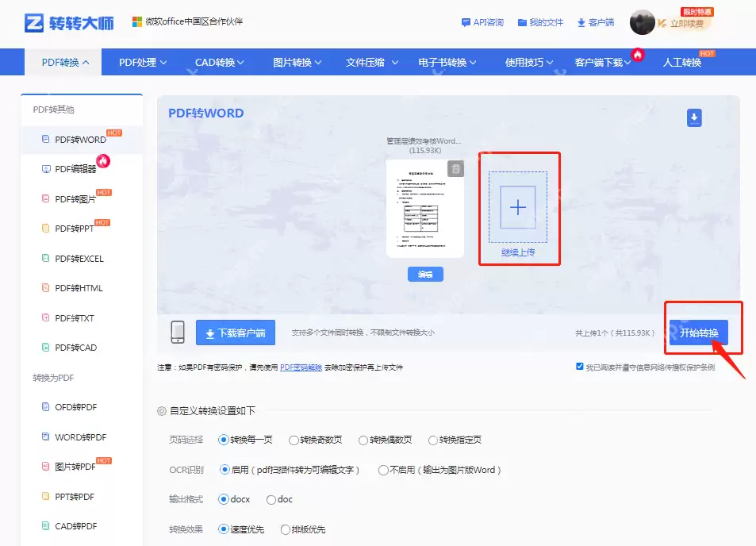Viewport: 756px width, 546px height.
Task: Click the mobile phone icon near 下载客户端
Action: (177, 333)
